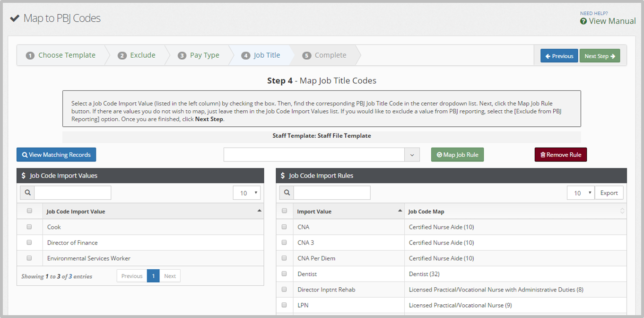The width and height of the screenshot is (644, 318).
Task: Switch to the Choose Template step
Action: pos(61,55)
